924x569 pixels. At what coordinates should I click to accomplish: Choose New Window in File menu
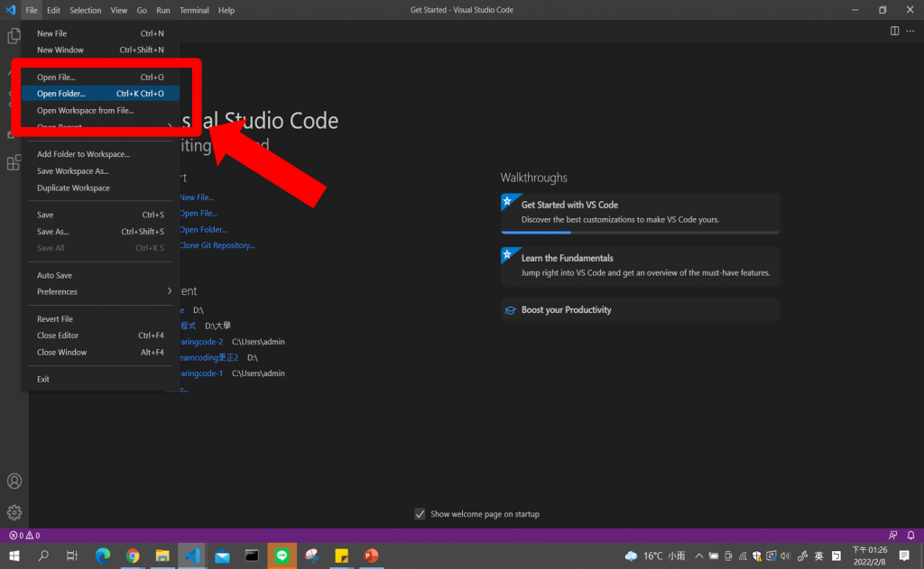100,50
